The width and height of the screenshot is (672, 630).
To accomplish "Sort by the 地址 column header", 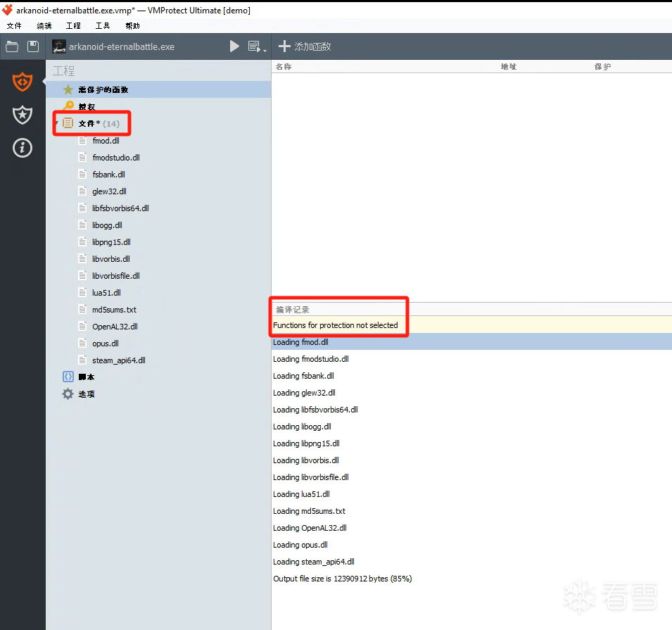I will tap(509, 66).
